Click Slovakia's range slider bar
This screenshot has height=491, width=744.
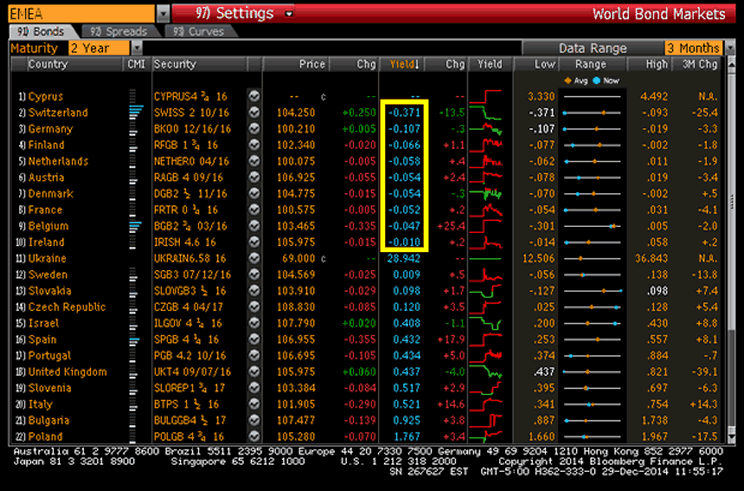click(592, 291)
